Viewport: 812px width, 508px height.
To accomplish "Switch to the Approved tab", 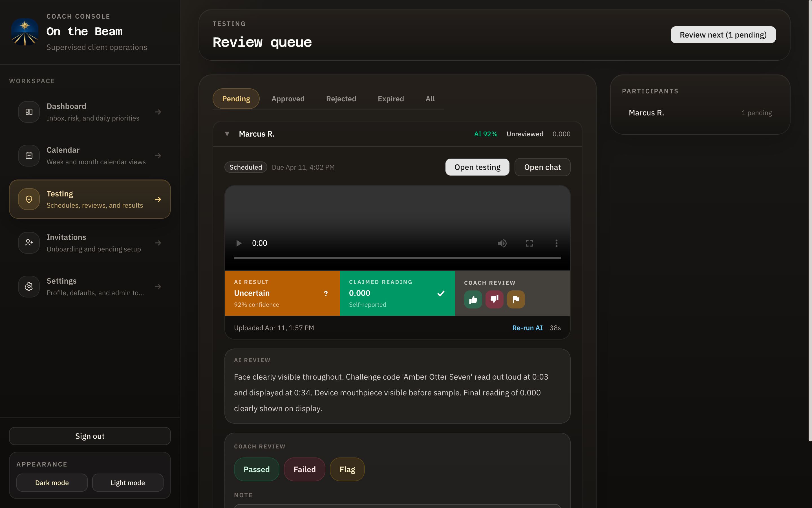I will [288, 98].
